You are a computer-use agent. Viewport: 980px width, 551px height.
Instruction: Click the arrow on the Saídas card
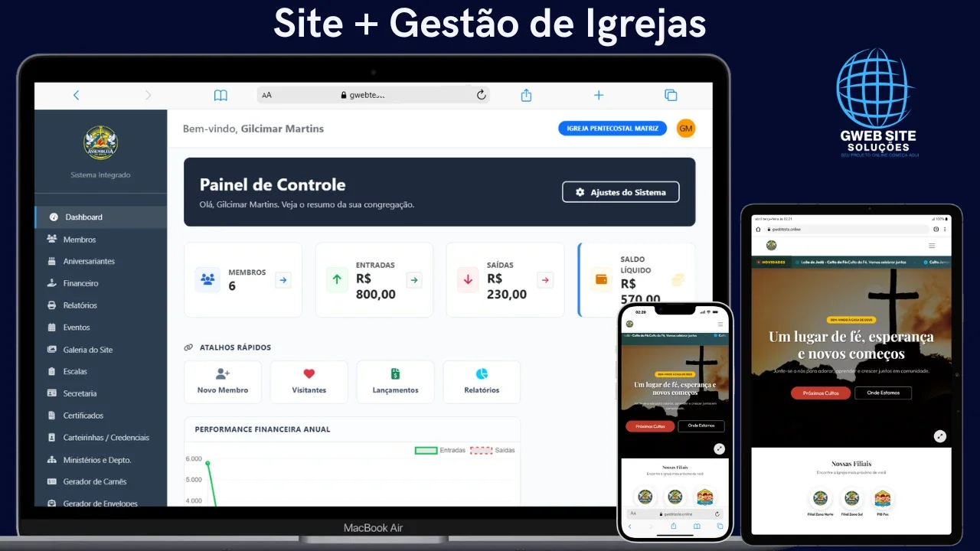click(x=545, y=280)
